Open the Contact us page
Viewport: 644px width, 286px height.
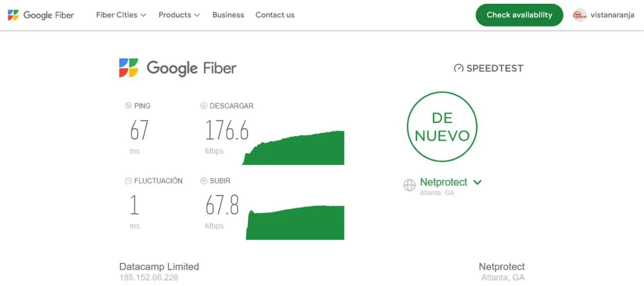pos(275,15)
